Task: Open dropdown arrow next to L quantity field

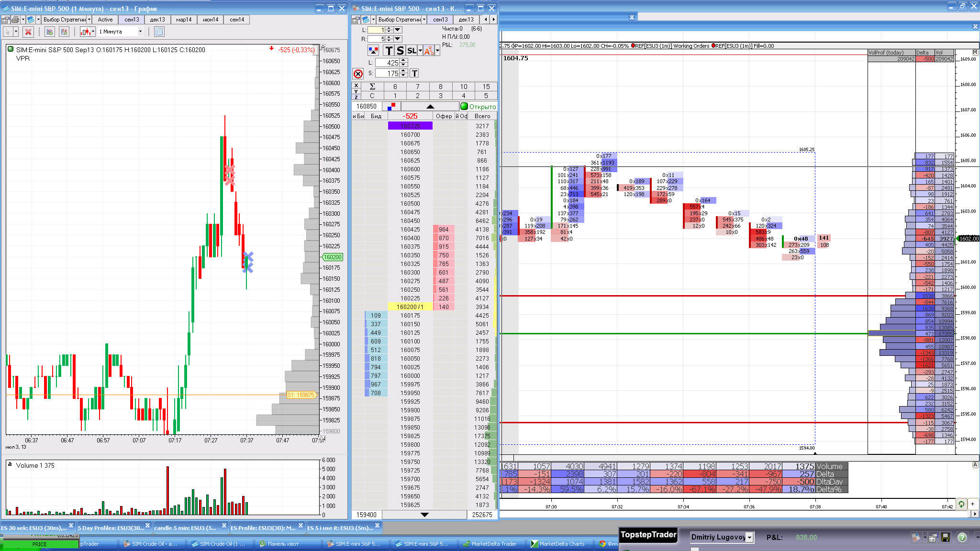Action: pos(398,30)
